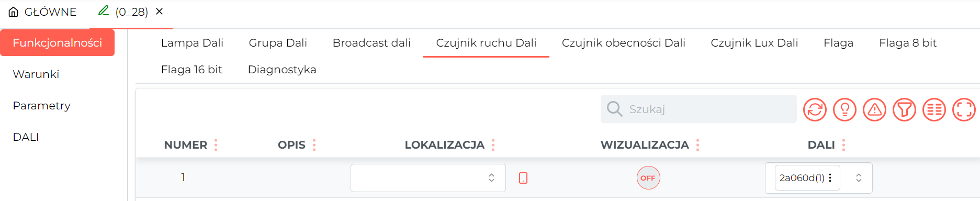The width and height of the screenshot is (980, 201).
Task: Open the 2a060d(1) chip options menu
Action: [x=830, y=178]
